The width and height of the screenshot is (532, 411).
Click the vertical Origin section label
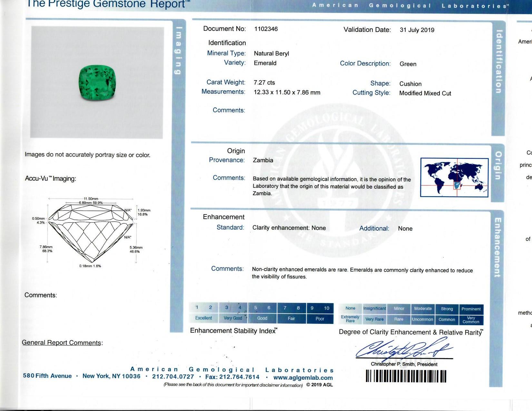point(498,165)
